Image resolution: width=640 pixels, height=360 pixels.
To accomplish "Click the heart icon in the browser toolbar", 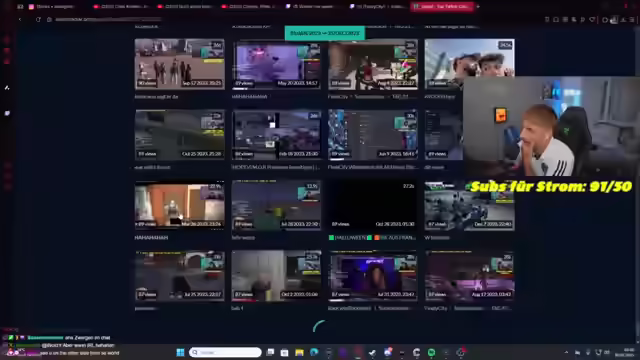I will pyautogui.click(x=592, y=19).
